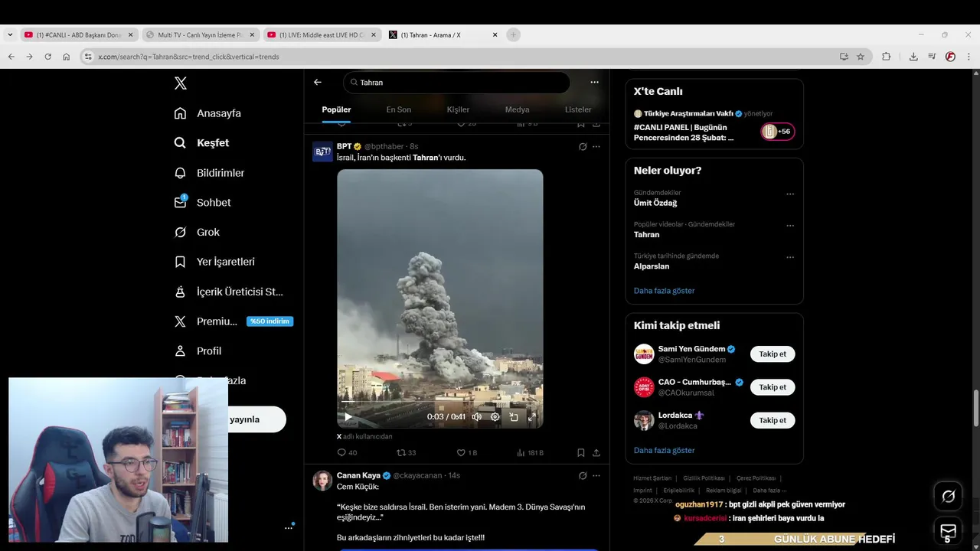Image resolution: width=980 pixels, height=551 pixels.
Task: Open Yer İşaretleri bookmarks
Action: pyautogui.click(x=214, y=262)
